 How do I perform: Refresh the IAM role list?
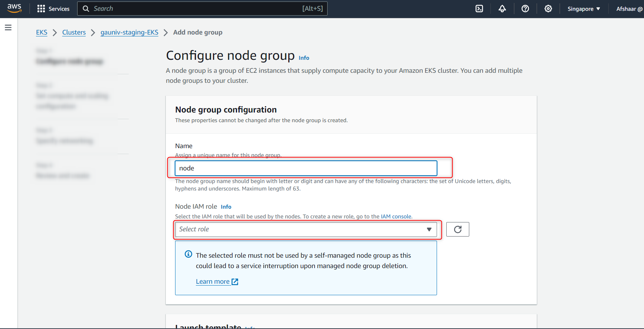click(457, 229)
